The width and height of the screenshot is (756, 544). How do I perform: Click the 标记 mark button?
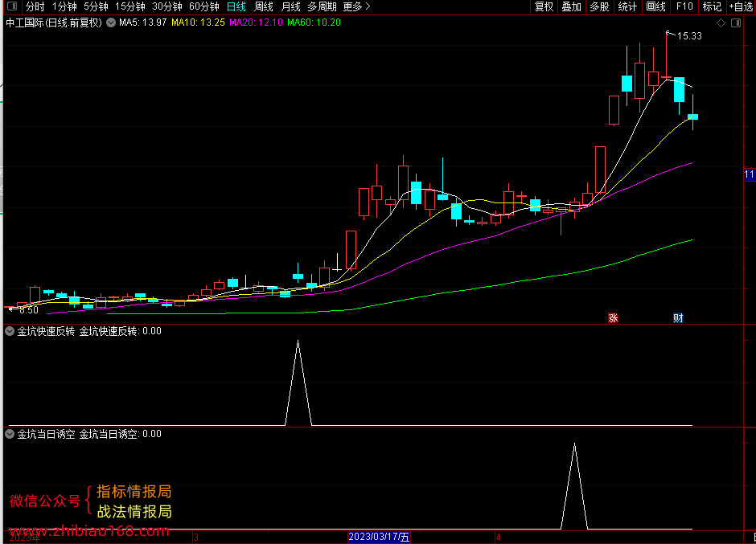coord(712,6)
